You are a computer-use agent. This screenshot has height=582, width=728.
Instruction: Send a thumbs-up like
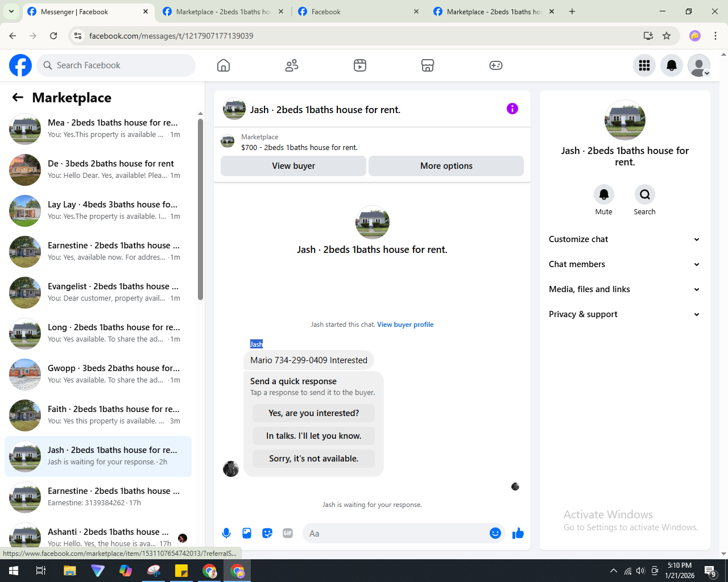(518, 533)
